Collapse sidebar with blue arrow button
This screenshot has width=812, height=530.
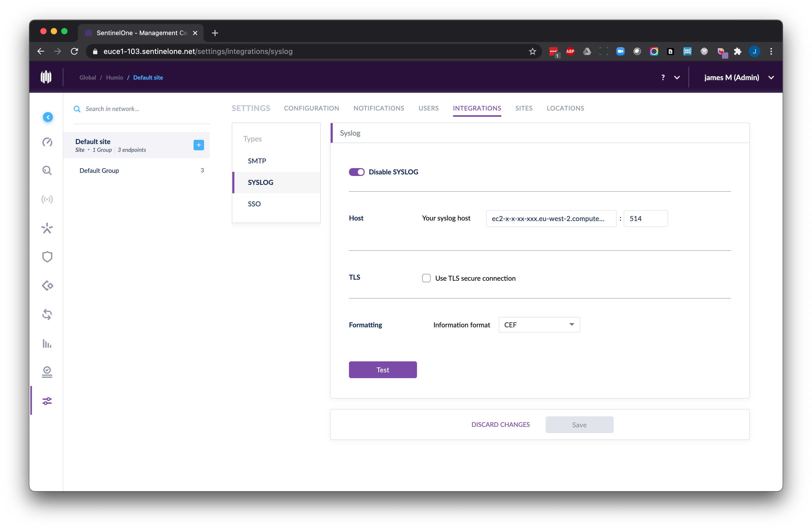[x=48, y=117]
